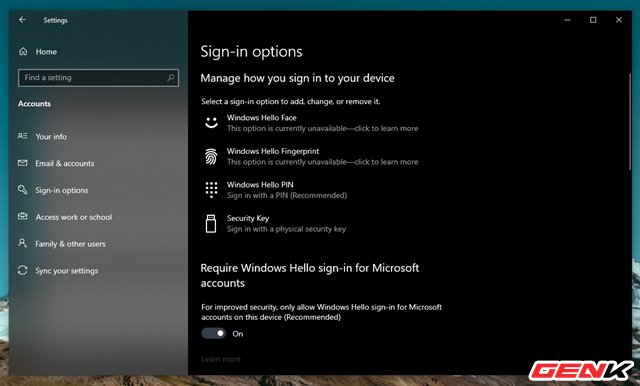Click the 'Sign-in options' page title
The height and width of the screenshot is (386, 640).
251,52
